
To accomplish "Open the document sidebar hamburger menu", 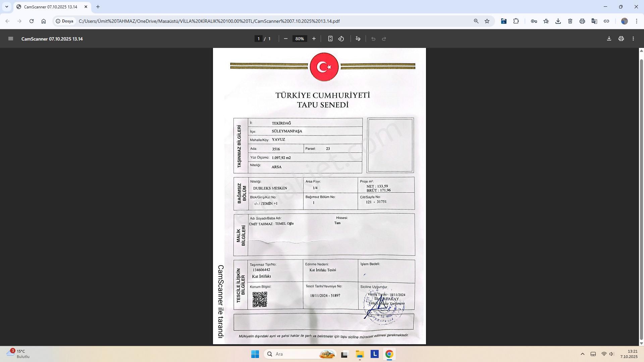I will 11,39.
